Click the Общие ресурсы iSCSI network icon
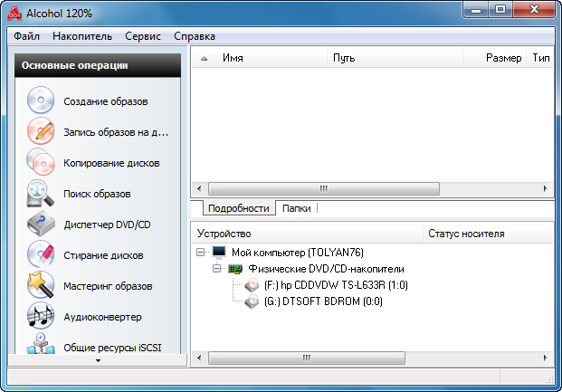562x392 pixels. [x=41, y=344]
